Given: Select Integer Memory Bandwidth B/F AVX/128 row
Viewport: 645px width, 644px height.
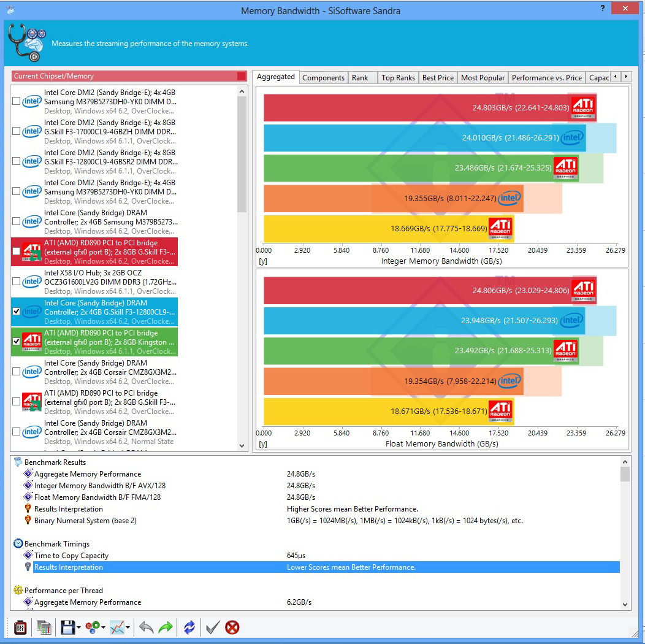Looking at the screenshot, I should [321, 486].
